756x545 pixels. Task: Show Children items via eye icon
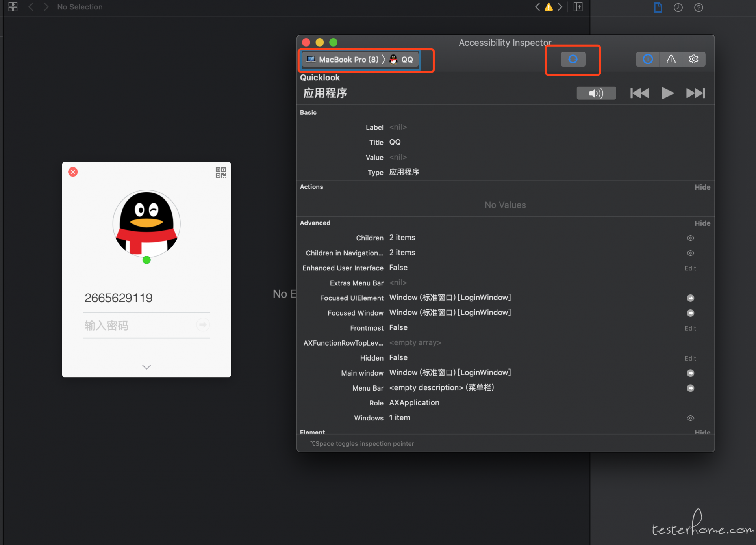click(x=690, y=238)
